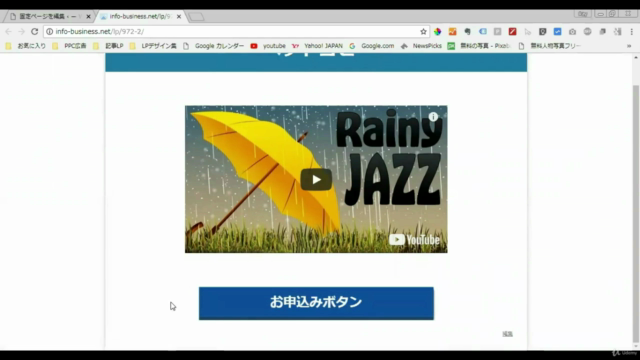This screenshot has width=640, height=360.
Task: Open the gray P extension icon
Action: (498, 31)
